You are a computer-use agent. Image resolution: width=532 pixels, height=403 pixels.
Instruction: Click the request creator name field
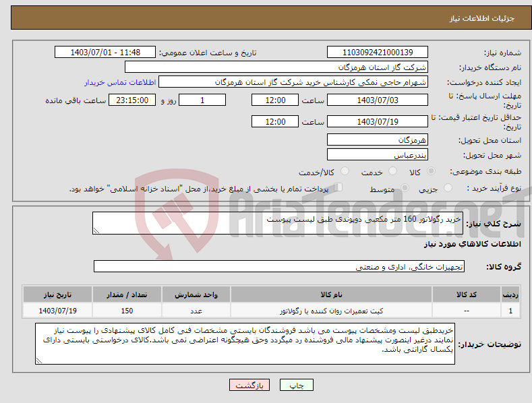293,82
